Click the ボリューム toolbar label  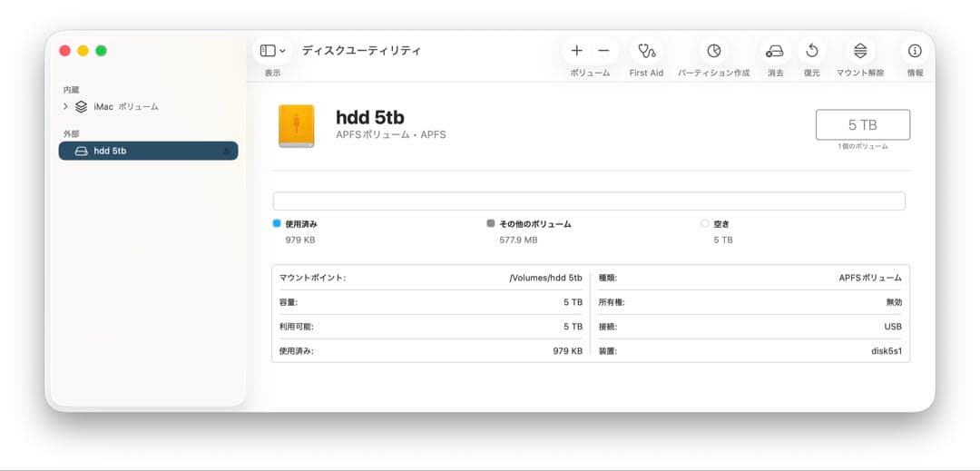coord(590,74)
